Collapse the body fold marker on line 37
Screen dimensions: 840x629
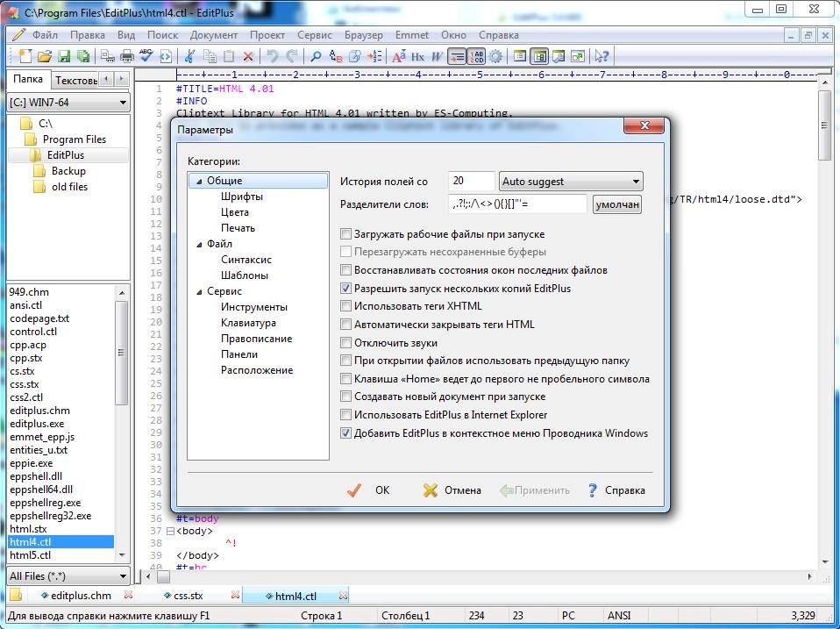(x=170, y=531)
